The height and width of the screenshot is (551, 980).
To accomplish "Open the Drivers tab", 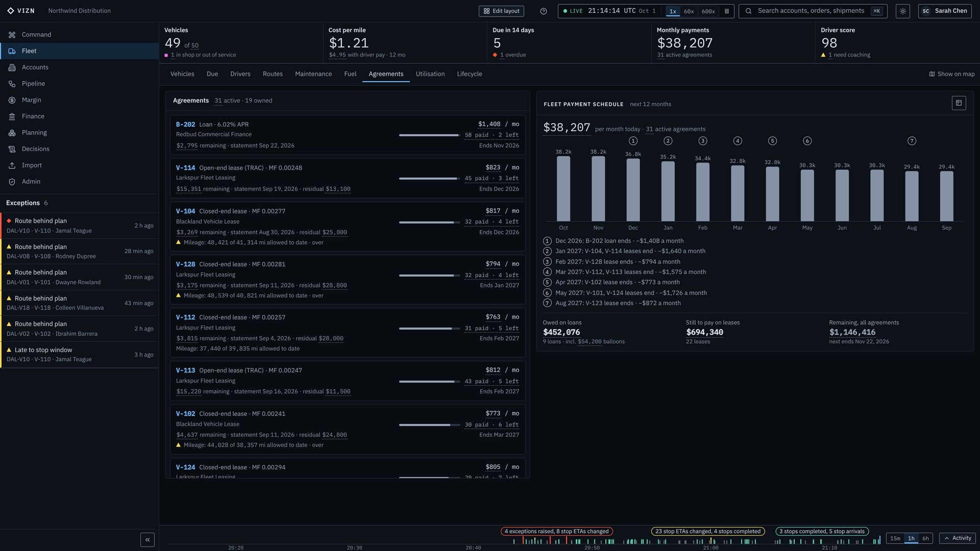I will 240,74.
